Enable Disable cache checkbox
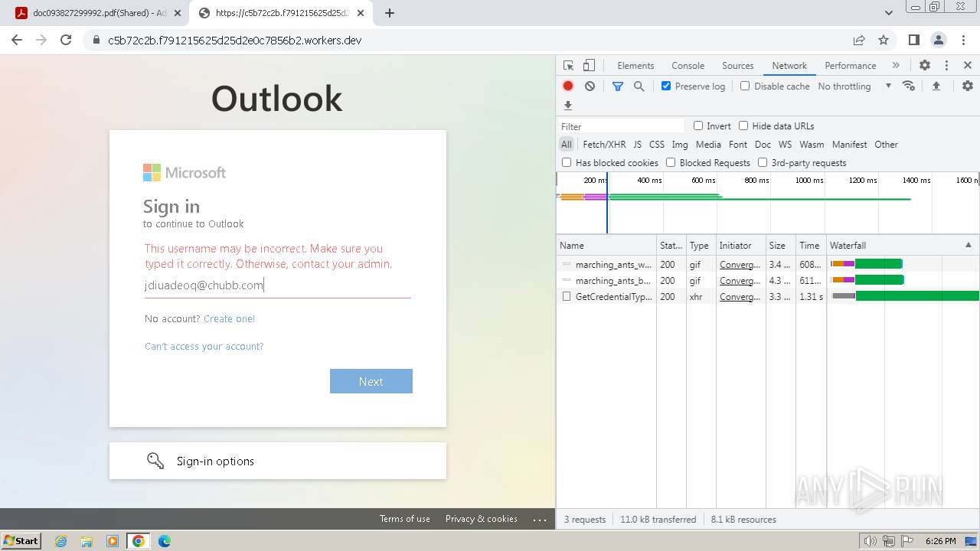 tap(745, 86)
